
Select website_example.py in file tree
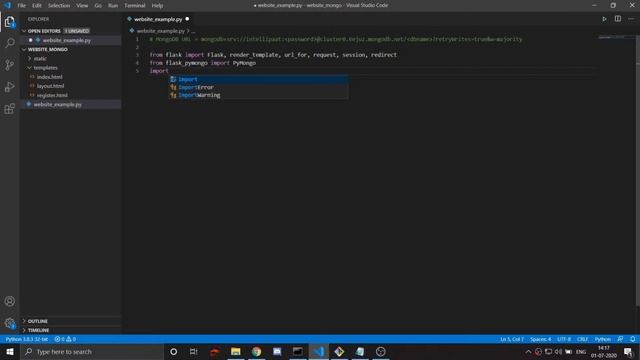[x=71, y=104]
